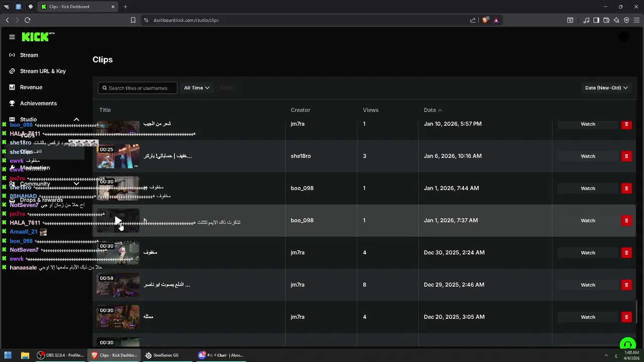Image resolution: width=644 pixels, height=362 pixels.
Task: Open the Revenue sidebar item
Action: coord(31,87)
